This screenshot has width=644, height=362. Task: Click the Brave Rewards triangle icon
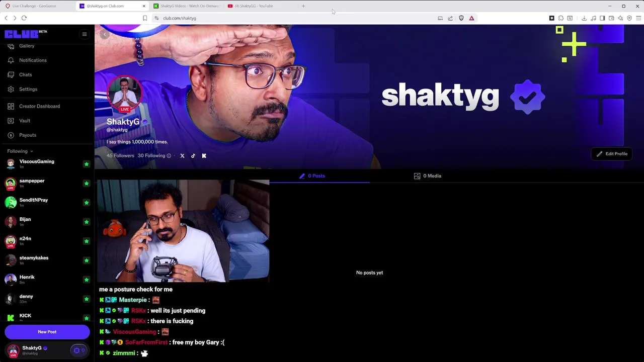point(471,18)
